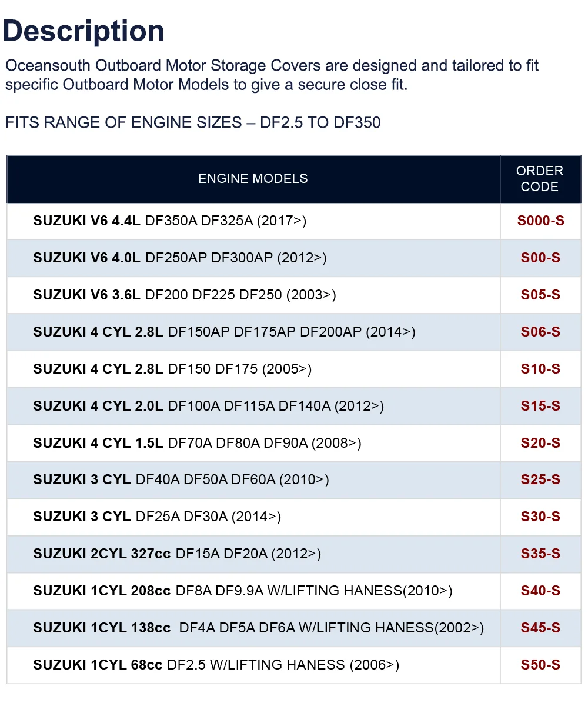
Task: Click order code S40-S
Action: [540, 591]
